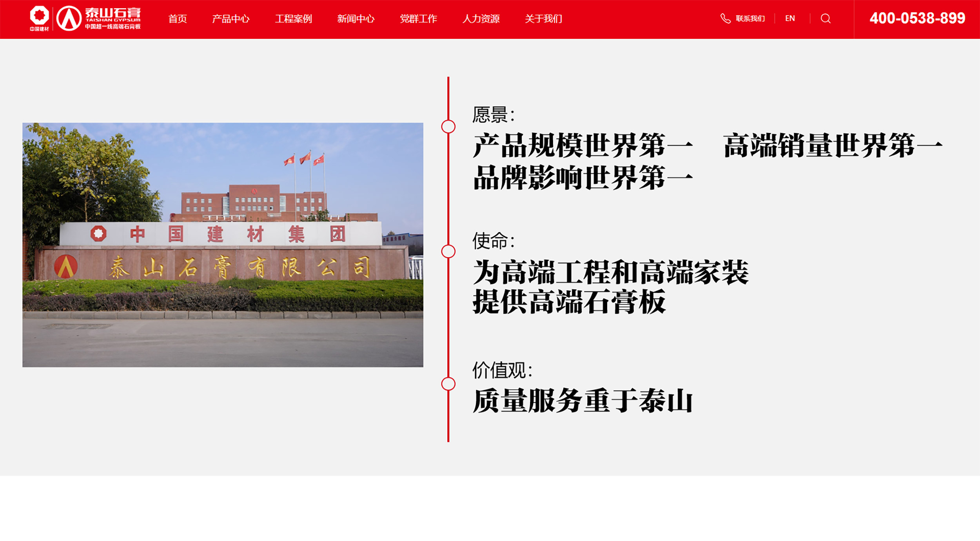Image resolution: width=980 pixels, height=541 pixels.
Task: Open the search magnifier icon
Action: [825, 18]
